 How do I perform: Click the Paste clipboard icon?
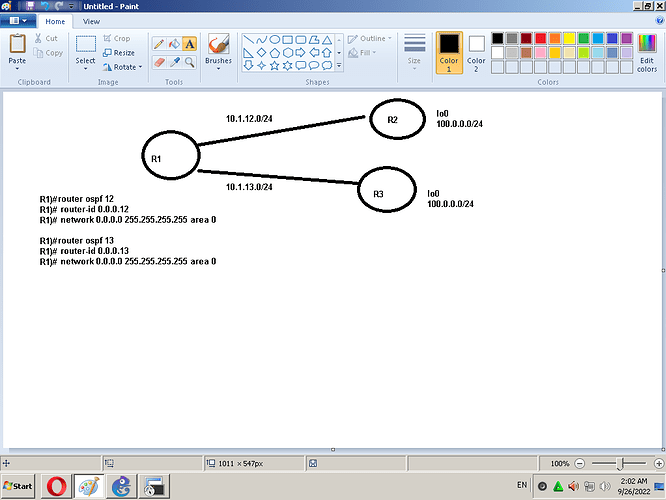[17, 44]
